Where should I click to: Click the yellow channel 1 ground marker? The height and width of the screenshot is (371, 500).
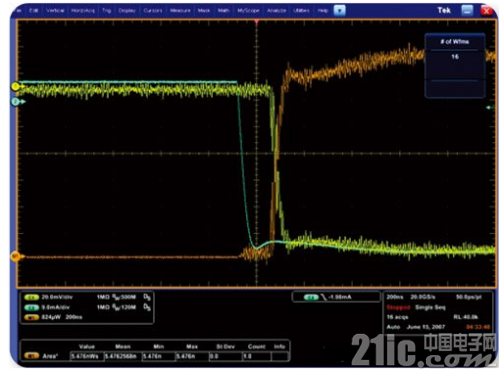[16, 87]
